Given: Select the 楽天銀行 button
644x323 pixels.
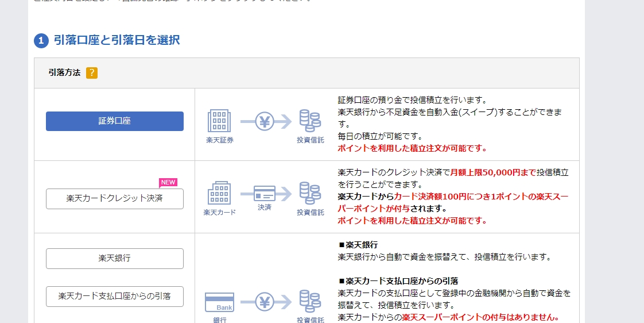Looking at the screenshot, I should pyautogui.click(x=115, y=259).
